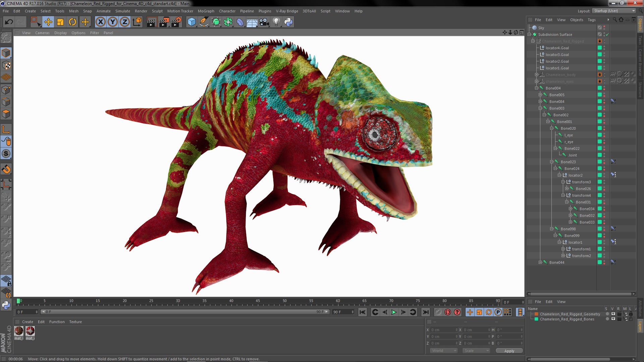Select the Live Selection tool
This screenshot has width=644, height=362.
[x=36, y=22]
